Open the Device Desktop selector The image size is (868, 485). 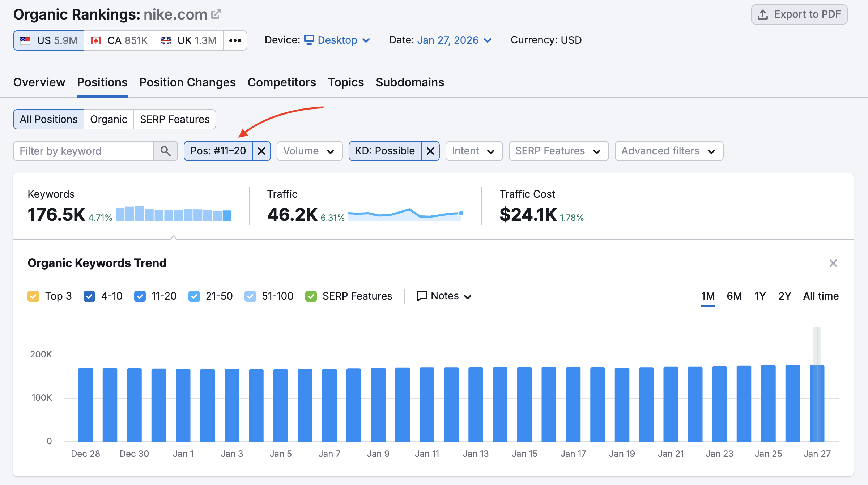(x=337, y=40)
